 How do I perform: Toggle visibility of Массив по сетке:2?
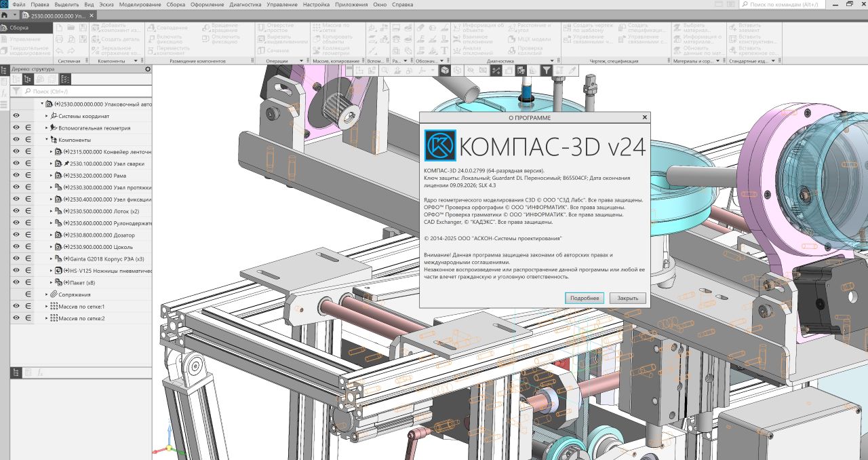click(x=16, y=318)
